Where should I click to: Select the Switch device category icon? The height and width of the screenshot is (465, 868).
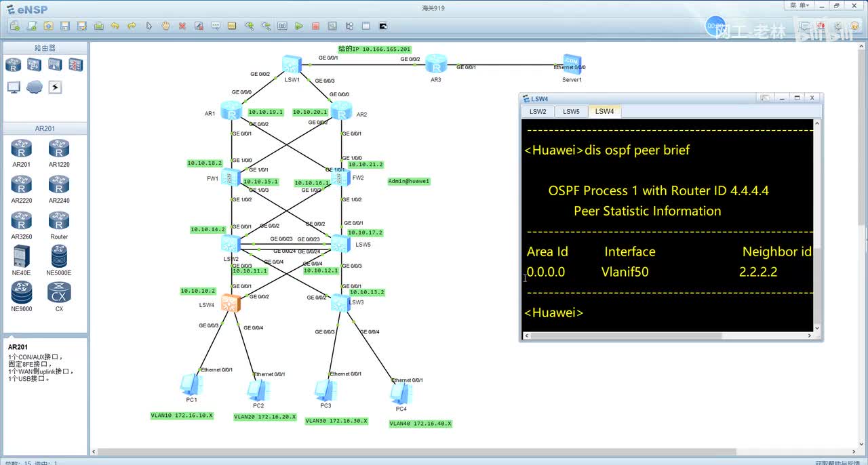(34, 65)
